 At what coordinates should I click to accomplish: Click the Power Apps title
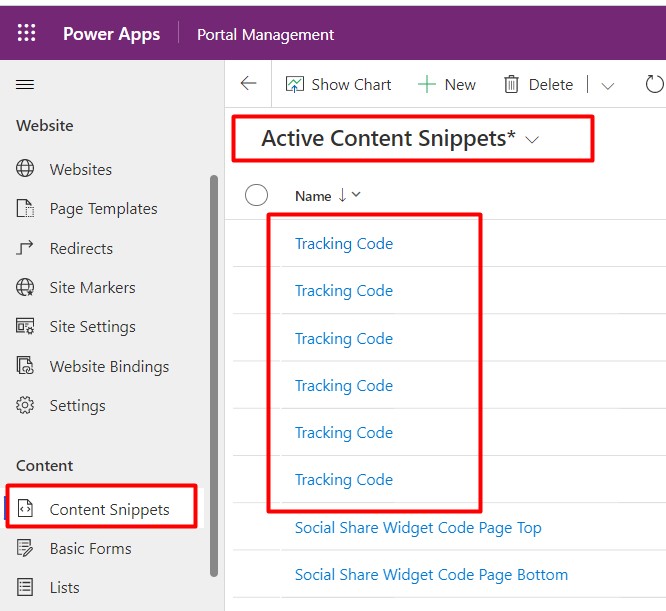111,34
